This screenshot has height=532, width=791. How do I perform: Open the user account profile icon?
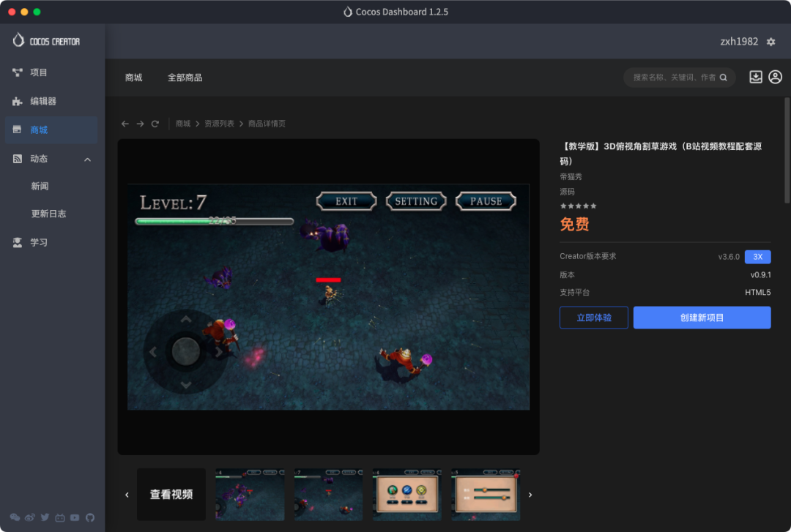(775, 77)
